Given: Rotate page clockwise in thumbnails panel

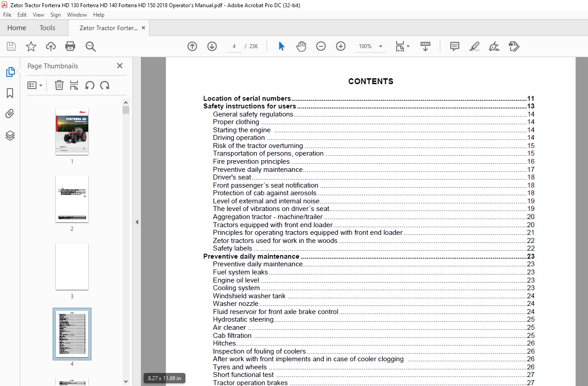Looking at the screenshot, I should 105,85.
